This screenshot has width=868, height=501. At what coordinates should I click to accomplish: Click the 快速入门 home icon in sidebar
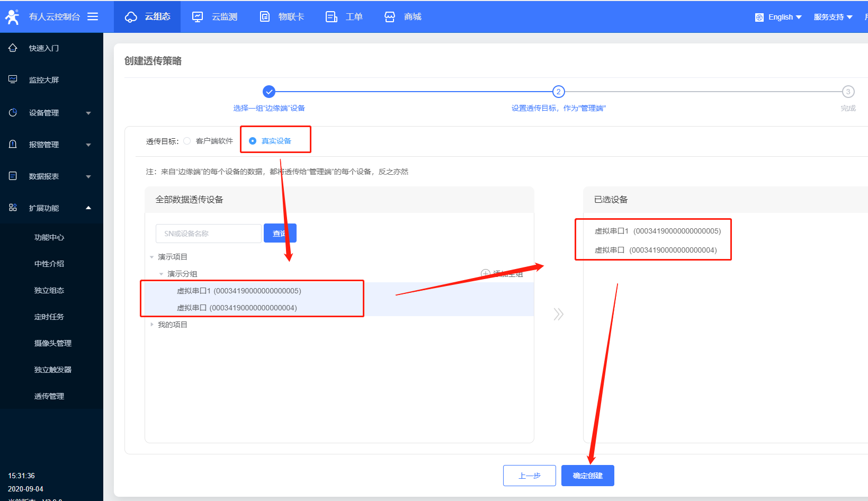click(13, 48)
